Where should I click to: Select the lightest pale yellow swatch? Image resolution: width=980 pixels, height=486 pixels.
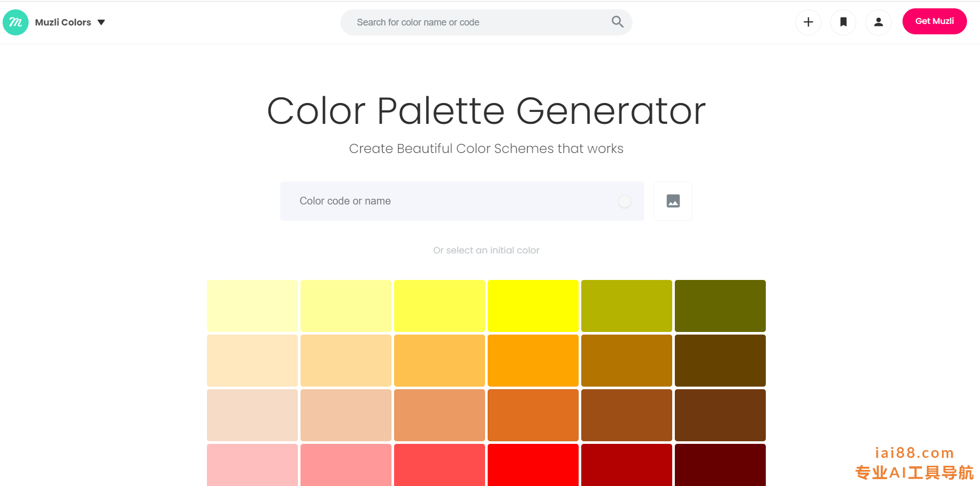(x=252, y=306)
